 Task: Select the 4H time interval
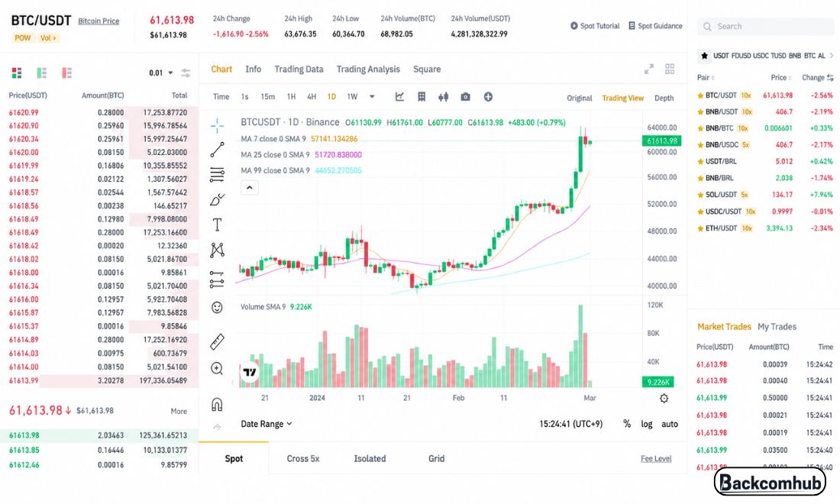[x=312, y=97]
